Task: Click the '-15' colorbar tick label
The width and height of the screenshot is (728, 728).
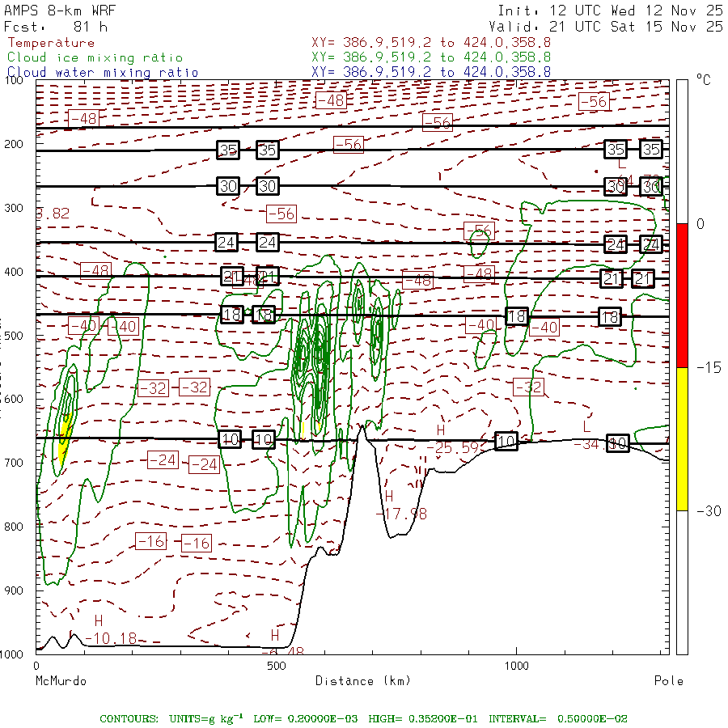Action: pyautogui.click(x=709, y=368)
